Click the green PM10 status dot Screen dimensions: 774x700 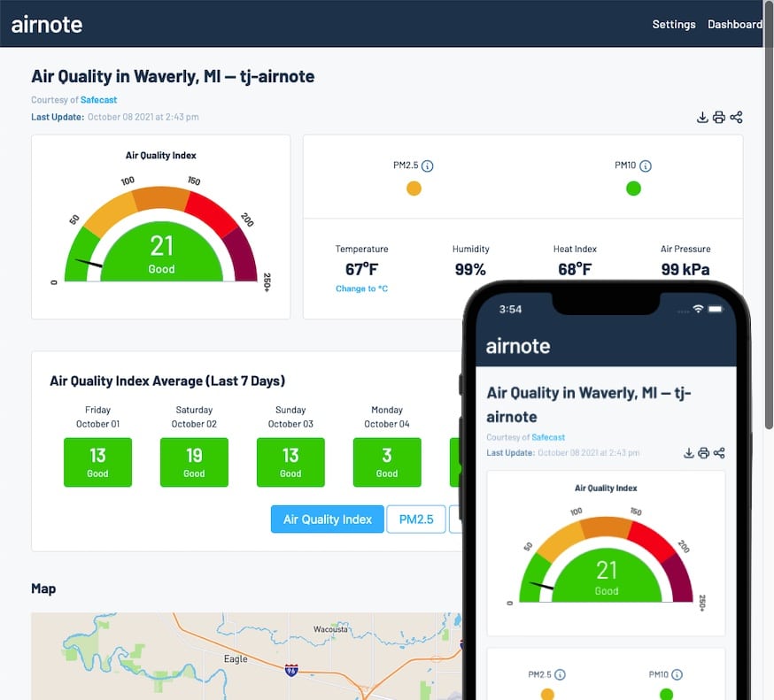click(633, 188)
